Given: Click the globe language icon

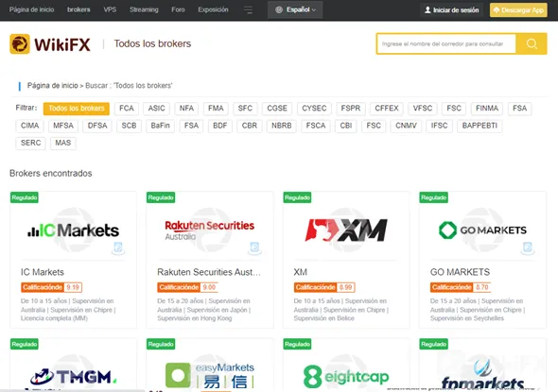Looking at the screenshot, I should [279, 10].
